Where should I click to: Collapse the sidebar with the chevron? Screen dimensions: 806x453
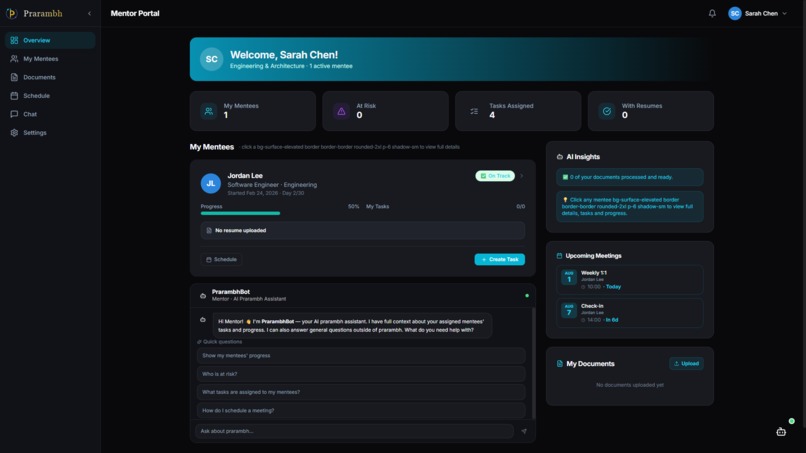point(89,13)
